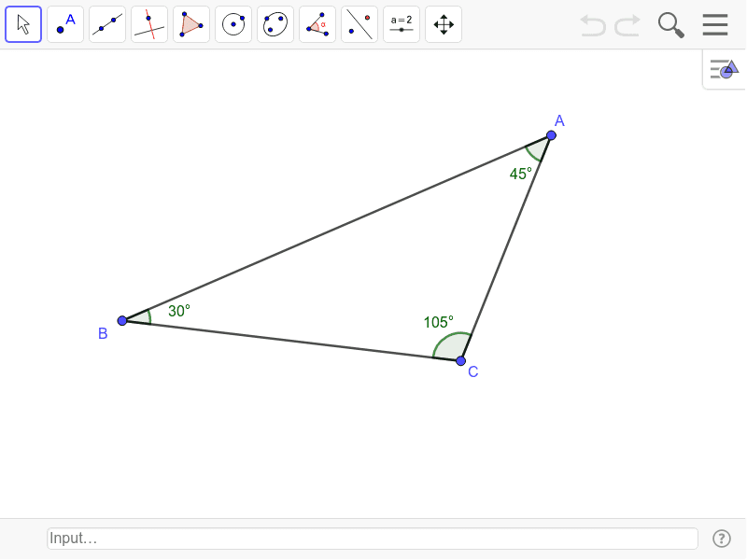The width and height of the screenshot is (747, 560).
Task: Expand the Point tool options arrow
Action: (x=78, y=36)
